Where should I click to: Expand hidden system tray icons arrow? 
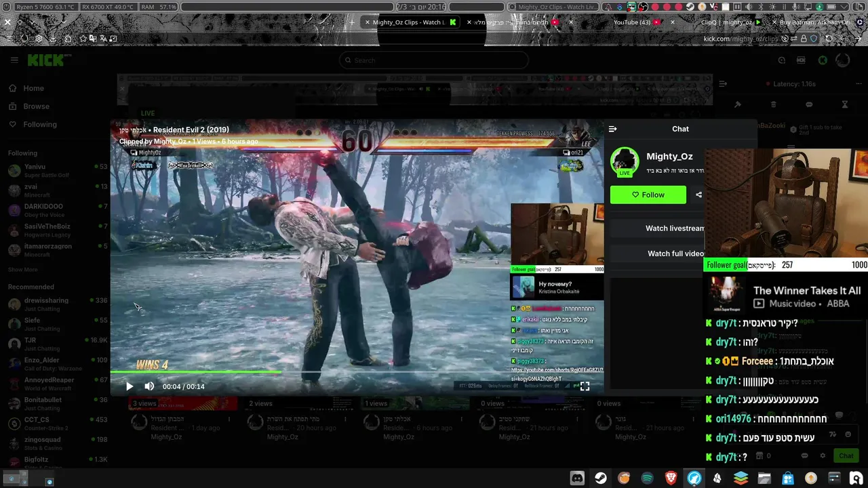844,7
